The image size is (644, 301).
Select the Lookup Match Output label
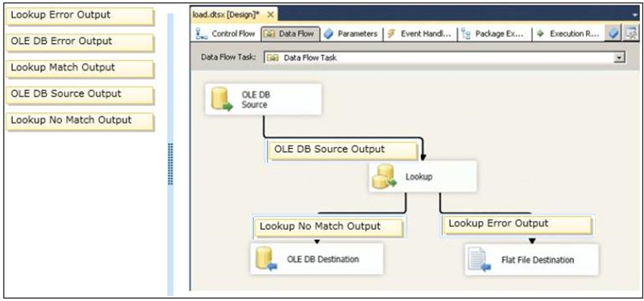coord(80,68)
